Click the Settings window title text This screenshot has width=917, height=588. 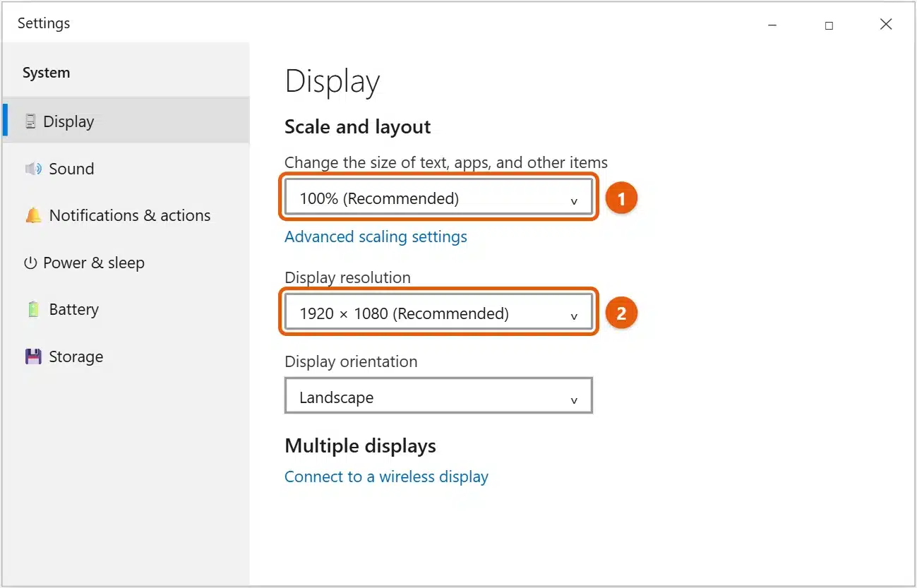pos(44,23)
